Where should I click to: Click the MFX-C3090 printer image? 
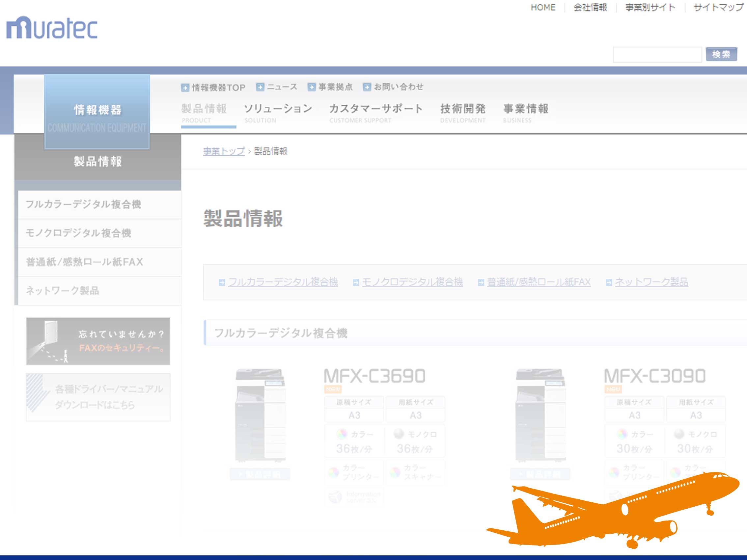(x=540, y=415)
